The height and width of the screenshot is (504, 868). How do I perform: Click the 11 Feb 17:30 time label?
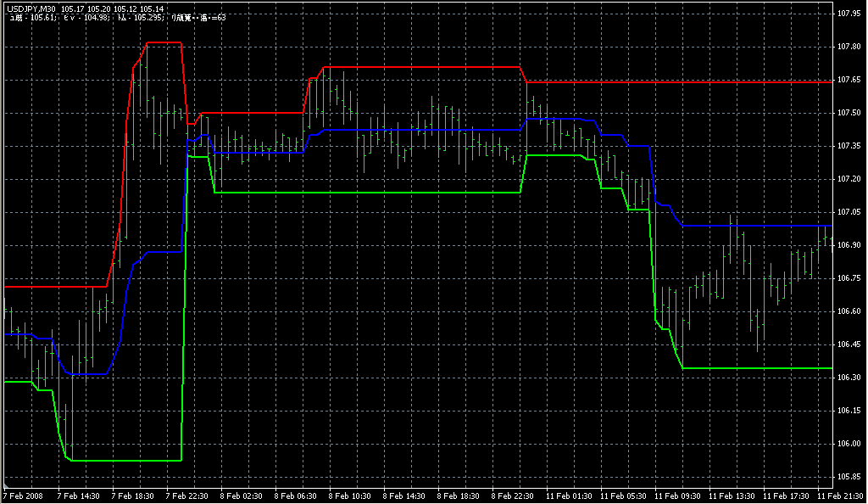click(786, 496)
